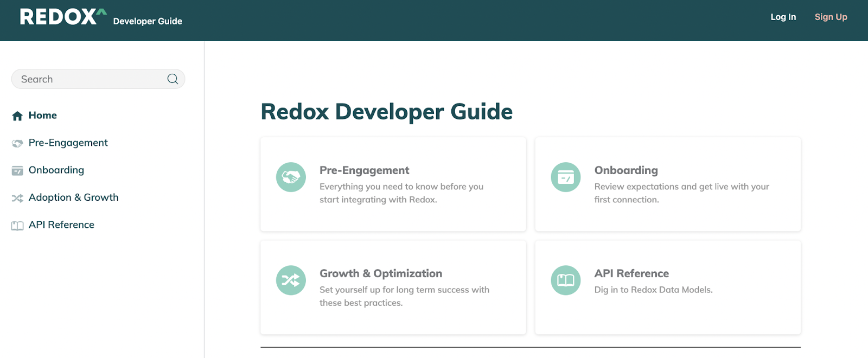Click text 'Dig in to Redox Data Models.'
The height and width of the screenshot is (358, 868).
(x=653, y=290)
